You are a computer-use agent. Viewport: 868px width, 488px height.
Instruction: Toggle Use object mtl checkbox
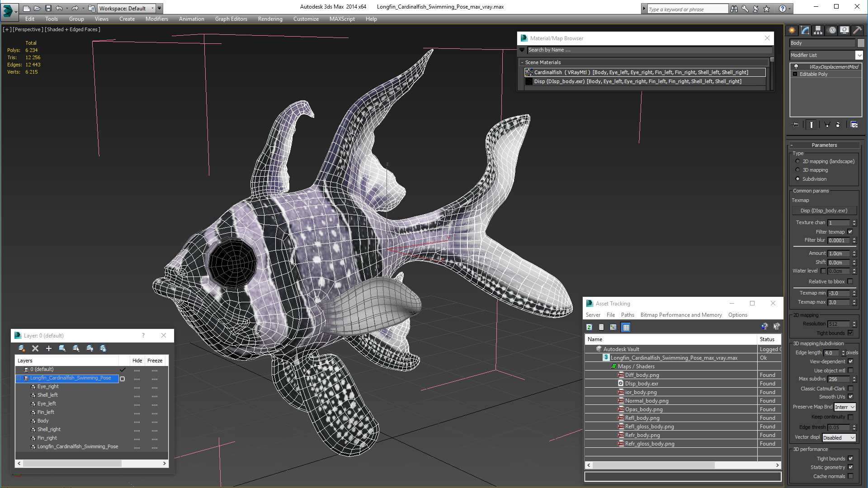[x=850, y=371]
